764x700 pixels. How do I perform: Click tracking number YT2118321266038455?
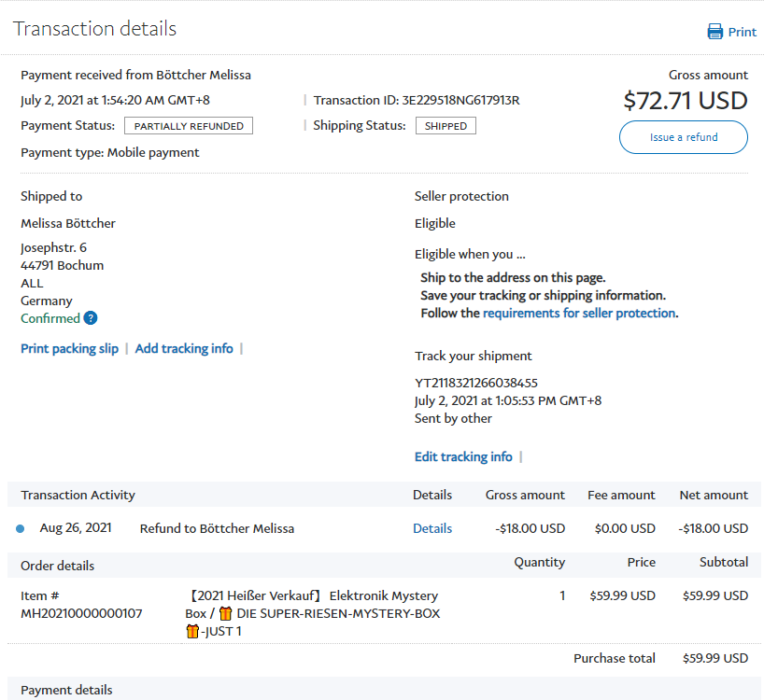476,383
